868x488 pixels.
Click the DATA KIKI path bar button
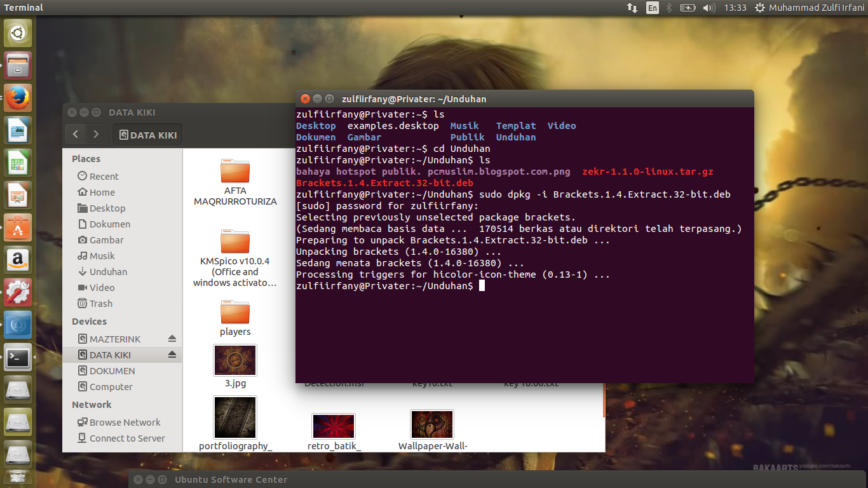pos(147,135)
